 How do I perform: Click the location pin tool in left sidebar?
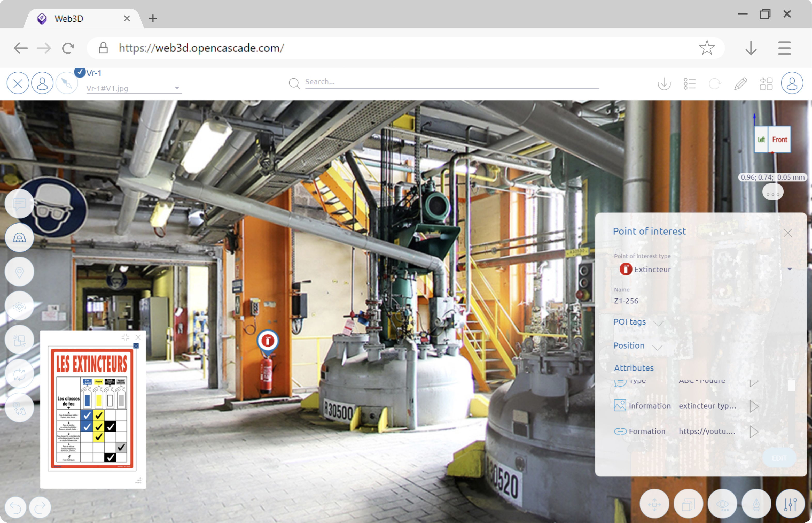click(19, 272)
